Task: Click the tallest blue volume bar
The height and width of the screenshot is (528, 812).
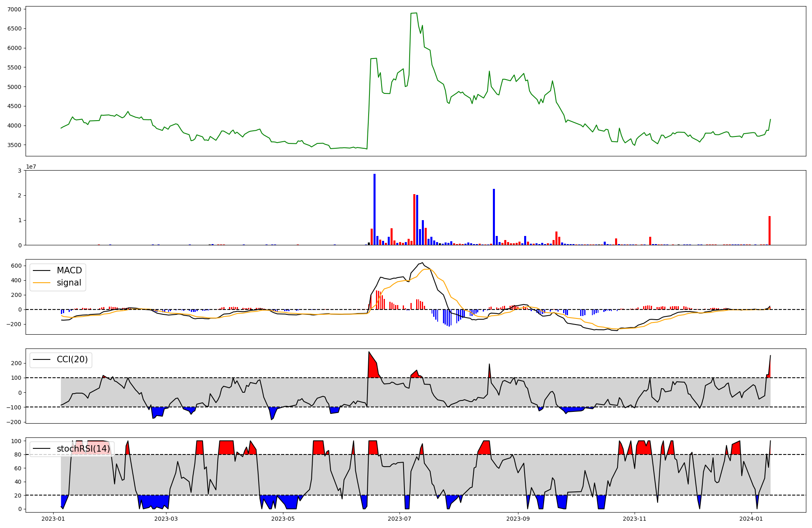Action: pos(374,209)
